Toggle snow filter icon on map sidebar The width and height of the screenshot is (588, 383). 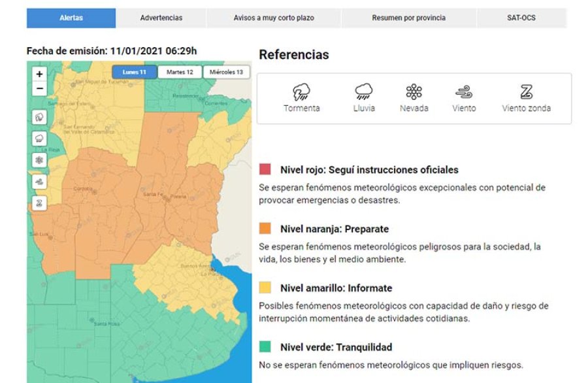pos(39,160)
